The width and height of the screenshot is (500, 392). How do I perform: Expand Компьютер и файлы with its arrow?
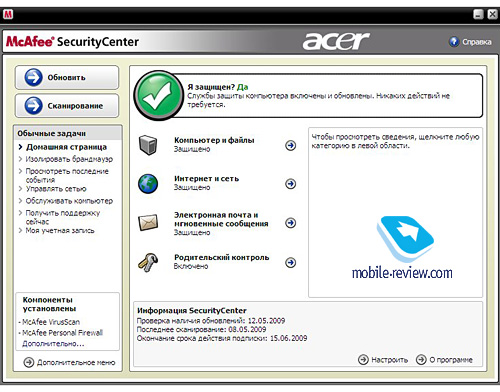(291, 145)
